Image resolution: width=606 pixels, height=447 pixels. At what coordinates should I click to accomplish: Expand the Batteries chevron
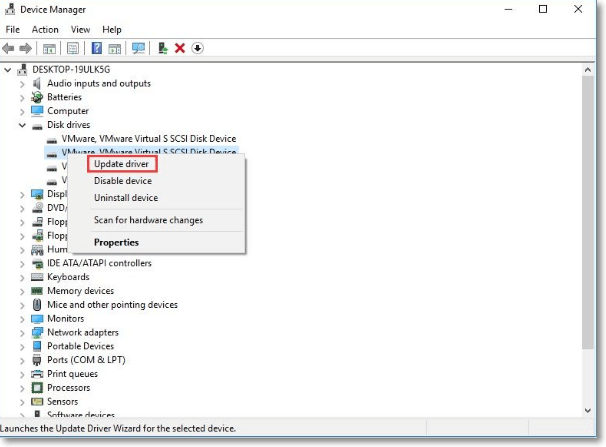22,98
